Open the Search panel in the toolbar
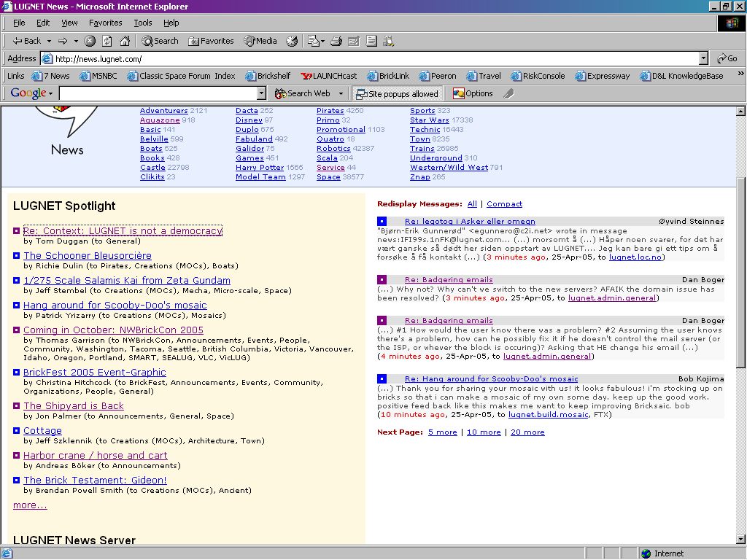Image resolution: width=747 pixels, height=560 pixels. pyautogui.click(x=159, y=41)
